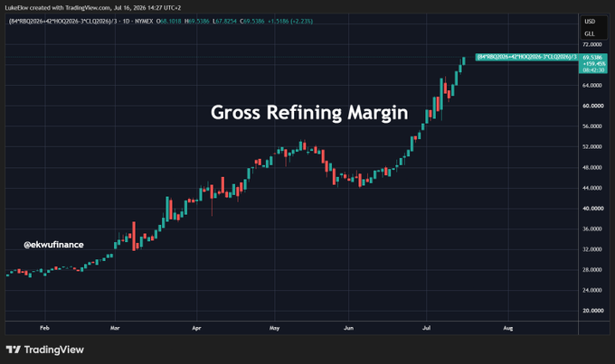Click the current price label 69.5386 on axis
The image size is (615, 364).
pyautogui.click(x=592, y=57)
